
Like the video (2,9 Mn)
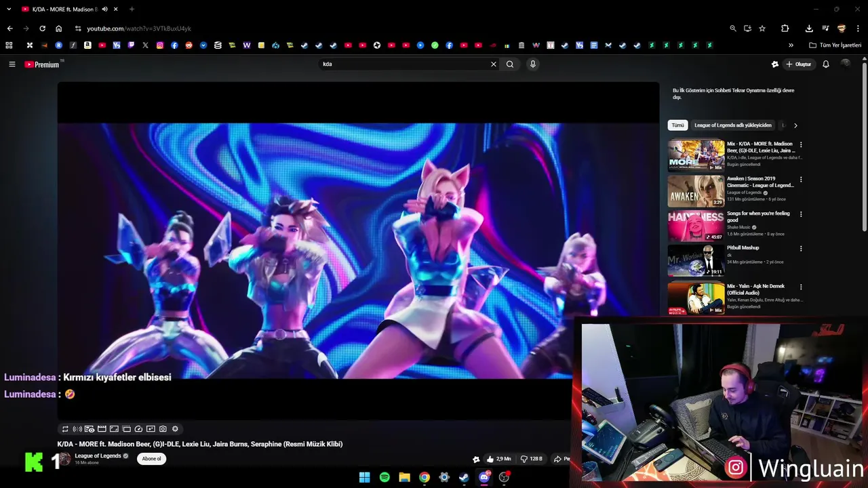click(498, 459)
